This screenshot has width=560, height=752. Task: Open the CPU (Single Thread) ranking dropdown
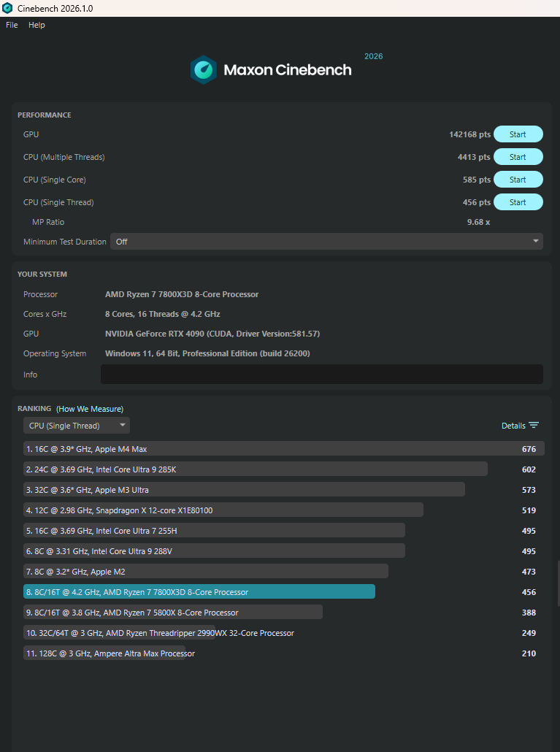(x=77, y=426)
